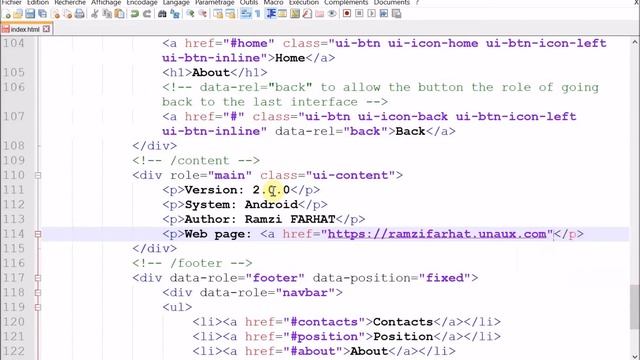Open the Outils menu
The width and height of the screenshot is (640, 360).
pyautogui.click(x=249, y=2)
